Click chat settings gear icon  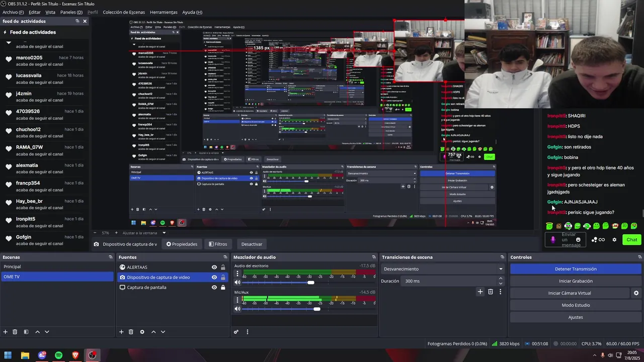[614, 240]
